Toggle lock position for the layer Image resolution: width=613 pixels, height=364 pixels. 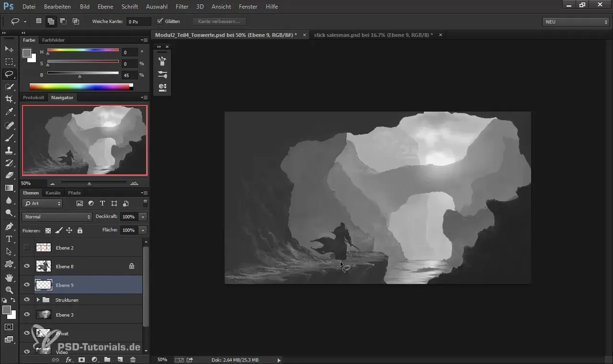[69, 230]
